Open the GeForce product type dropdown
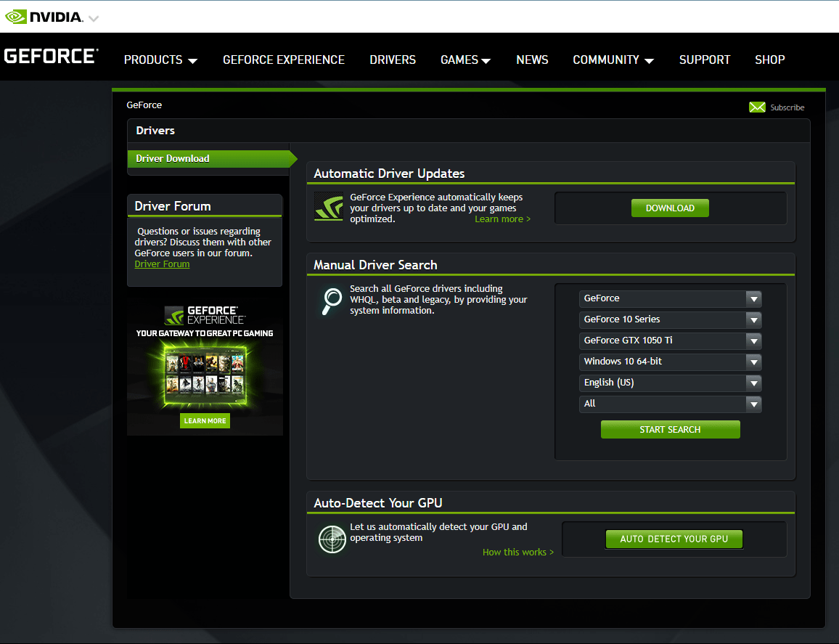This screenshot has width=839, height=644. pos(670,298)
